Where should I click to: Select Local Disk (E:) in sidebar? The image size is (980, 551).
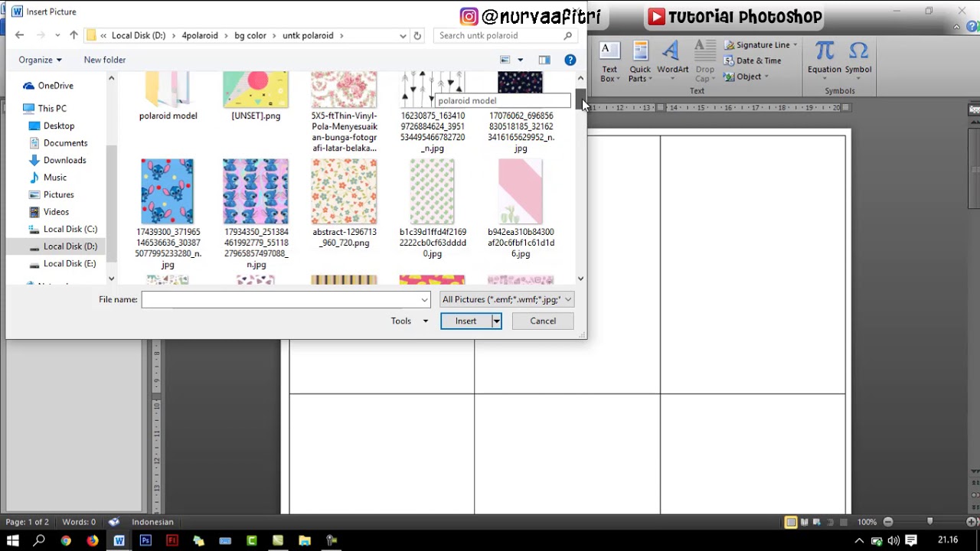point(70,263)
